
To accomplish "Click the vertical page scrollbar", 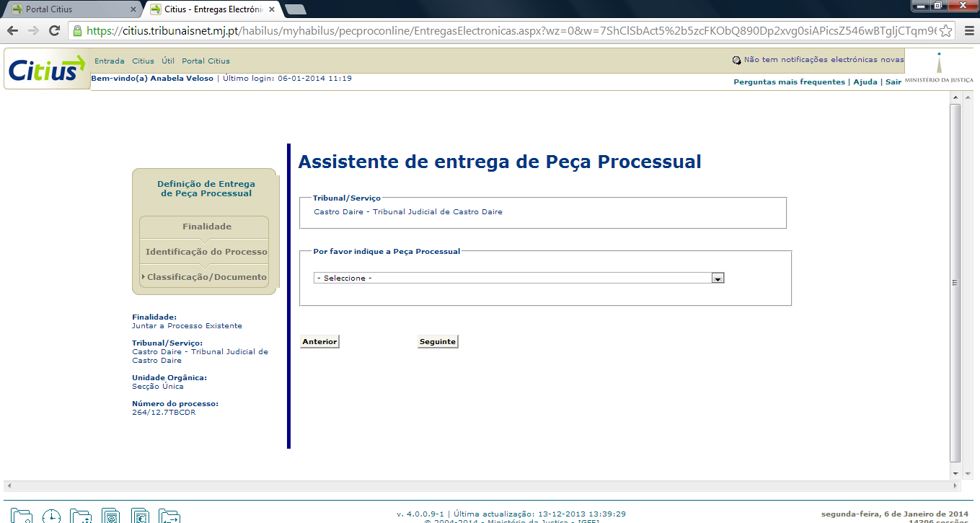I will [x=955, y=282].
